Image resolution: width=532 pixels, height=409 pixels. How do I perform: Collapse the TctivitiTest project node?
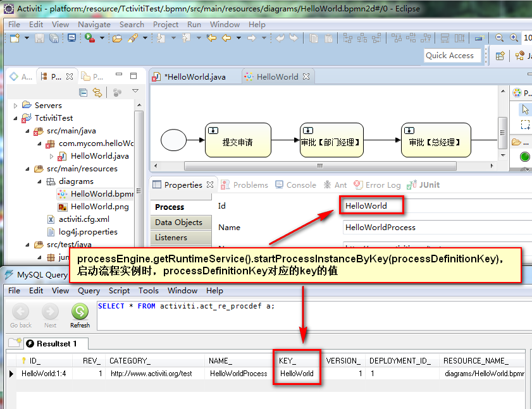pyautogui.click(x=15, y=118)
